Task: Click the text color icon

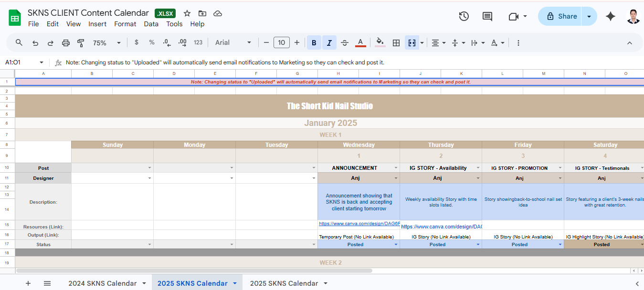Action: pyautogui.click(x=360, y=43)
